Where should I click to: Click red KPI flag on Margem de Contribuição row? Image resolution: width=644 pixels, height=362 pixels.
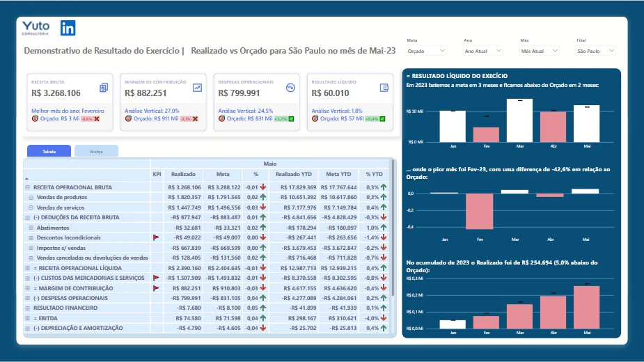pos(156,288)
